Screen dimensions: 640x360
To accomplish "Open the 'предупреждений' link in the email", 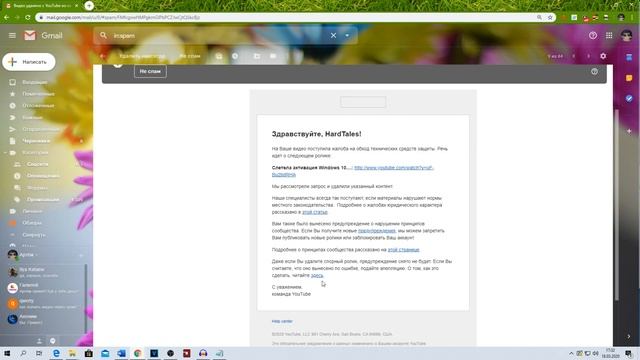I will 377,231.
